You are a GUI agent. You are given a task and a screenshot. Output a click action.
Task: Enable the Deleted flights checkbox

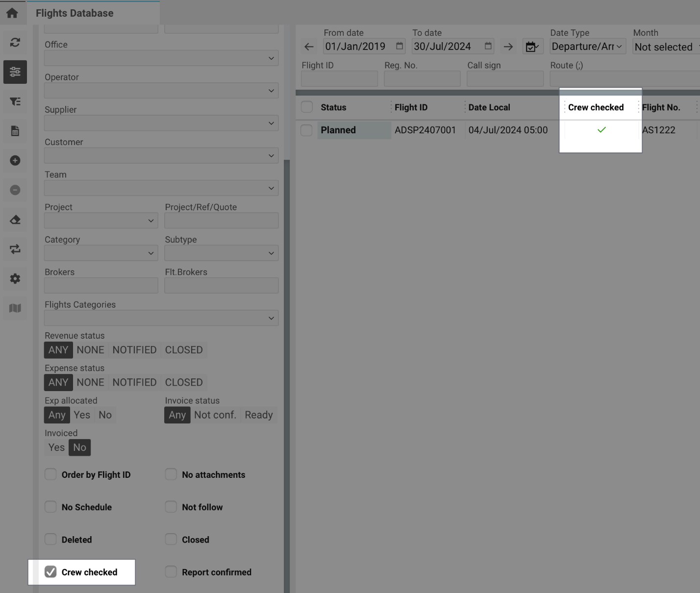pos(50,539)
